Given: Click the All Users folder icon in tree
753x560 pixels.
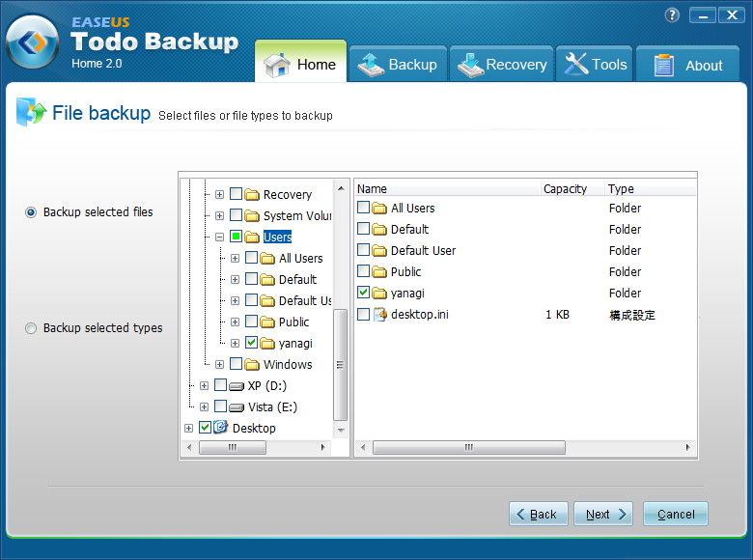Looking at the screenshot, I should click(267, 259).
